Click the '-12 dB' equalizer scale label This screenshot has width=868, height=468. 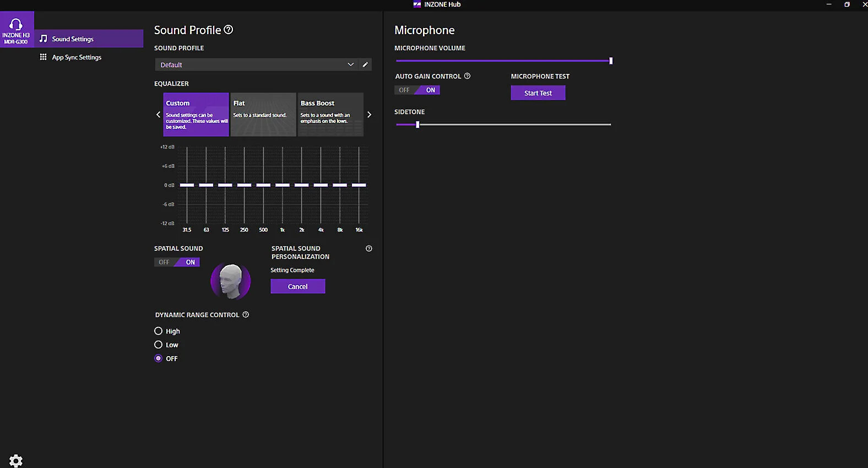point(167,223)
